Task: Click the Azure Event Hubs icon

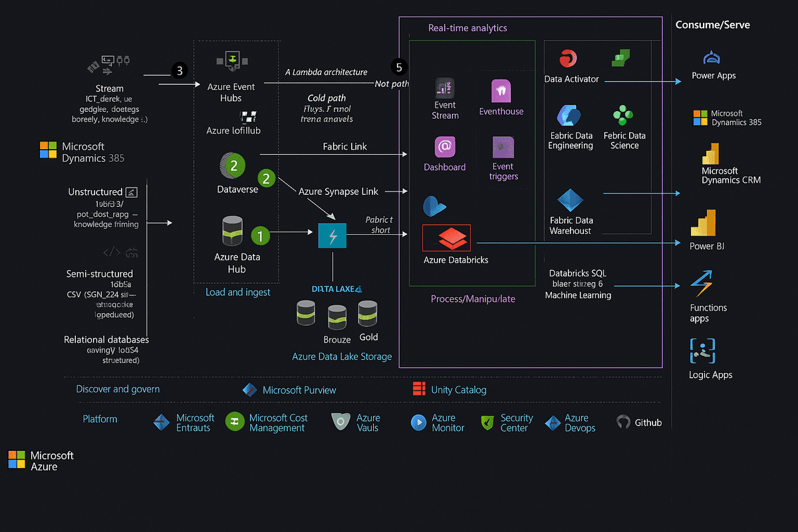Action: 231,61
